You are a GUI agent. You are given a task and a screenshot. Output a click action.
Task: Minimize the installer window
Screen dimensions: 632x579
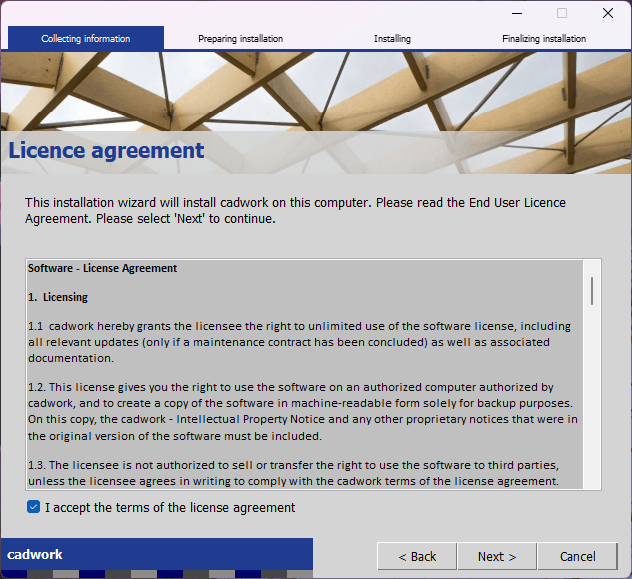(x=517, y=13)
